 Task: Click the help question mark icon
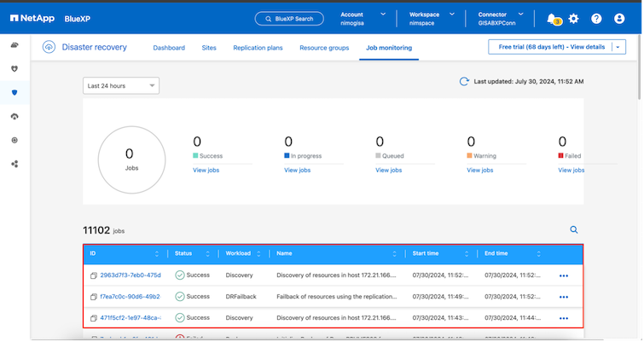[x=596, y=18]
